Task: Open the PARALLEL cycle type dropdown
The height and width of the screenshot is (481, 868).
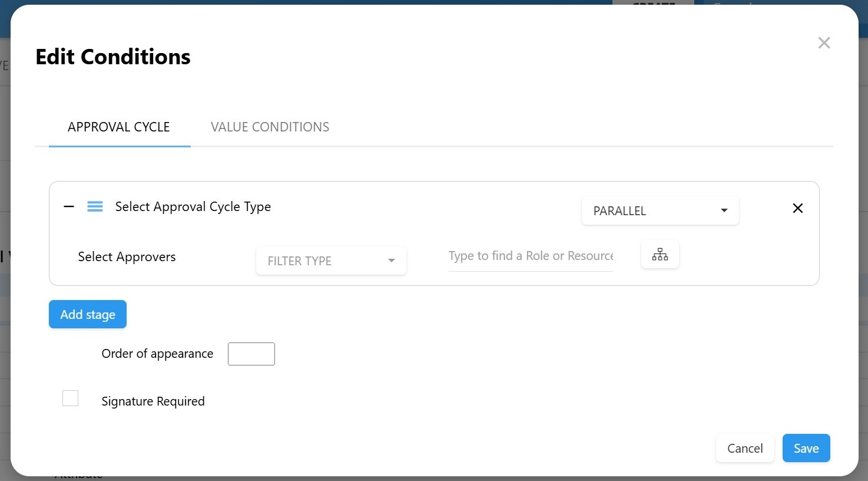Action: pos(660,211)
